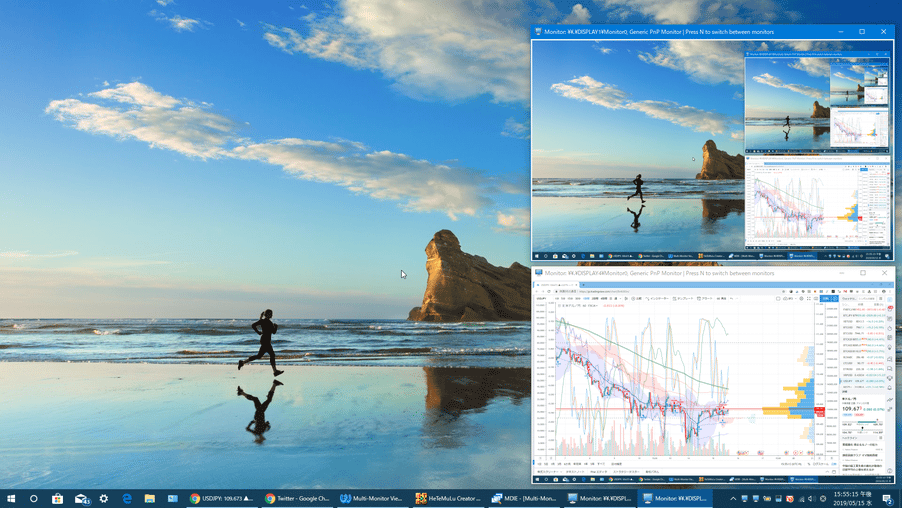Click the red-white tray icon

pyautogui.click(x=790, y=499)
